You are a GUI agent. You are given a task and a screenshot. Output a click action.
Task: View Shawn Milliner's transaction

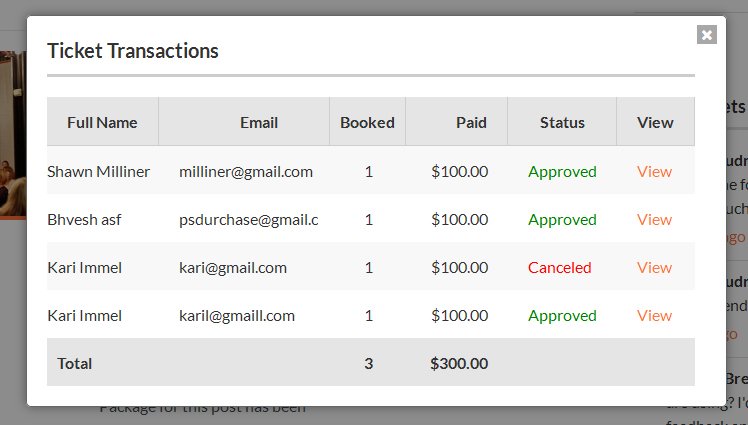pos(654,172)
